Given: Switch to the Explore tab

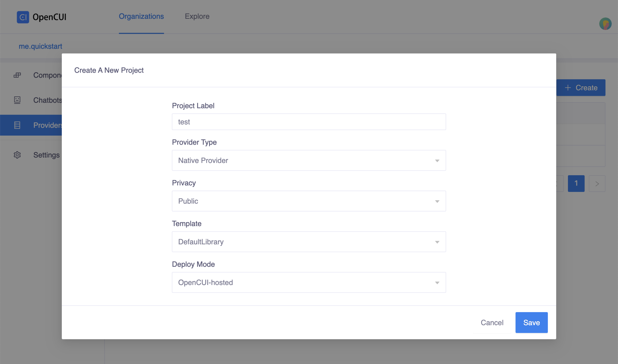Looking at the screenshot, I should point(197,16).
